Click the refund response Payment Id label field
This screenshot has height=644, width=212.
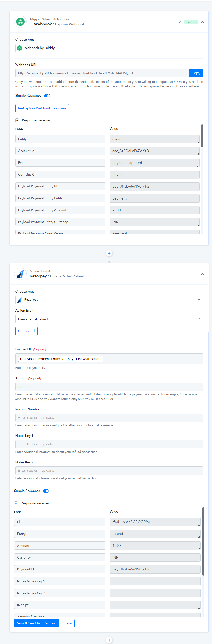(60, 569)
